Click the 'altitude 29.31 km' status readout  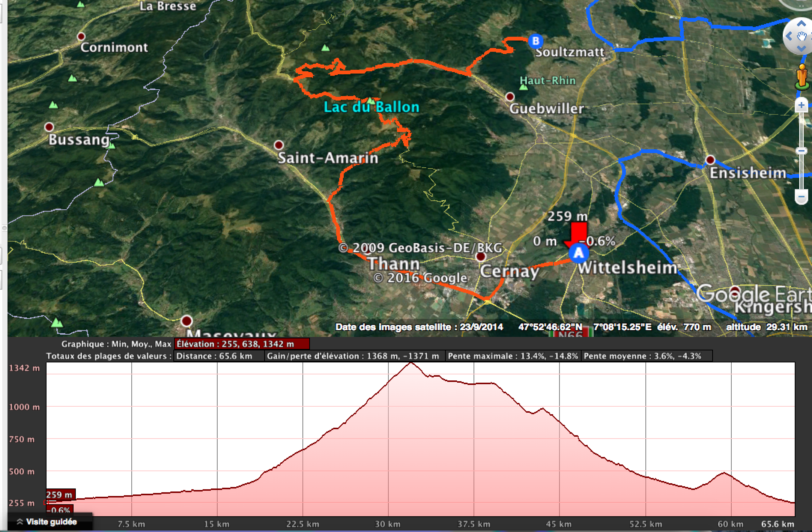tap(767, 327)
